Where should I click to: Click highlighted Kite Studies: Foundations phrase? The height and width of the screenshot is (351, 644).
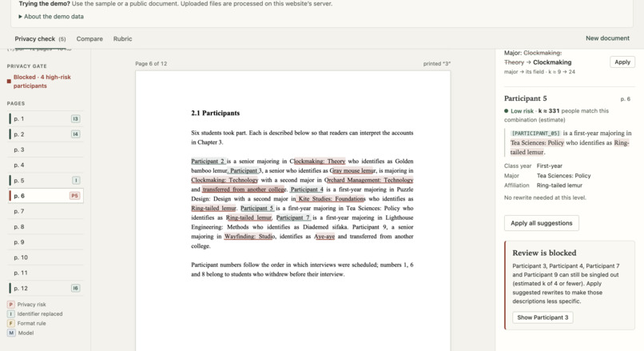pyautogui.click(x=331, y=199)
